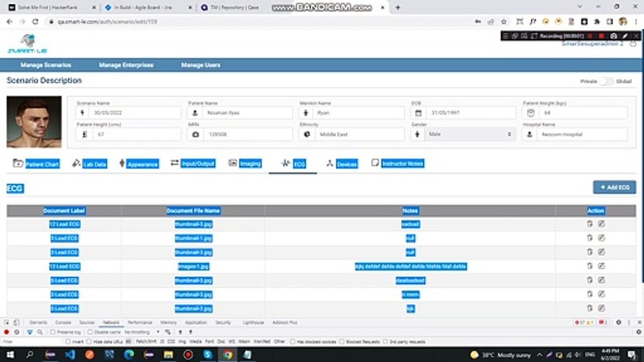Open the Windows Start menu
644x362 pixels.
10,354
